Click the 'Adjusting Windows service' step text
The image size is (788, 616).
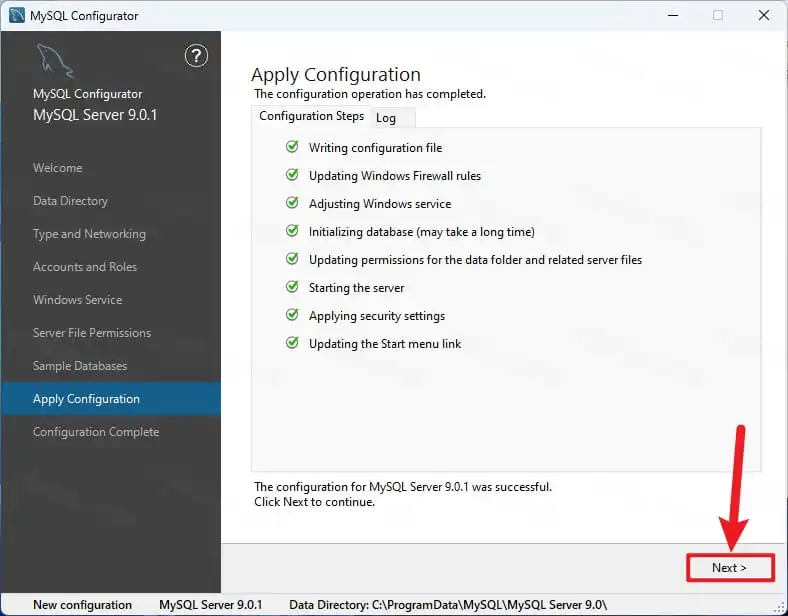380,203
